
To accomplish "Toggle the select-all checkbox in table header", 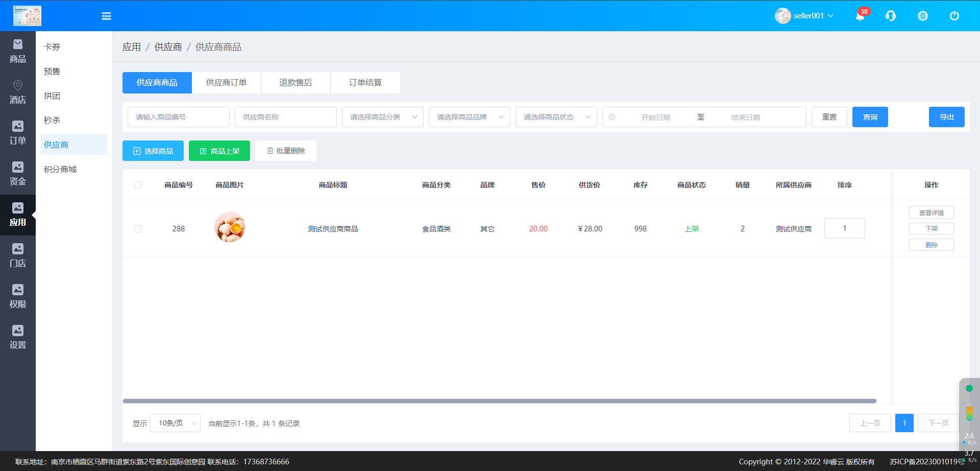I will [x=138, y=185].
